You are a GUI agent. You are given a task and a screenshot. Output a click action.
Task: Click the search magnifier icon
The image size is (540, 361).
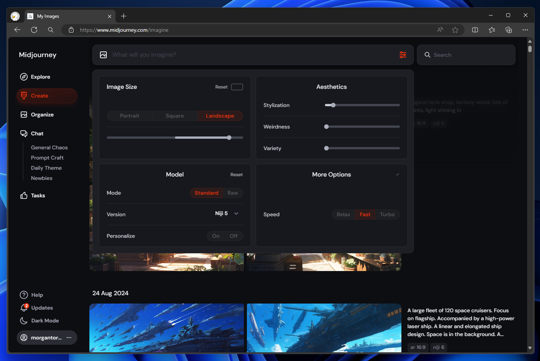click(x=427, y=55)
